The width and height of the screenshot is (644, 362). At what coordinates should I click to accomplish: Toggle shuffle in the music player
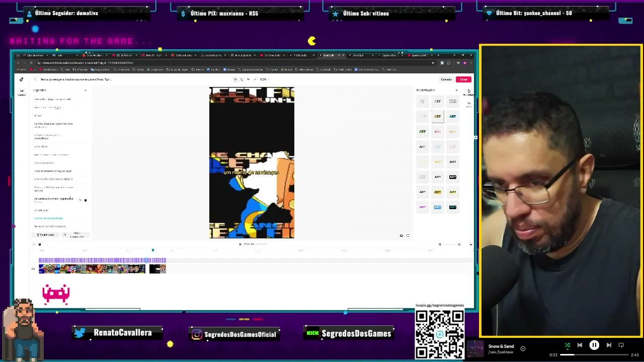[x=567, y=345]
